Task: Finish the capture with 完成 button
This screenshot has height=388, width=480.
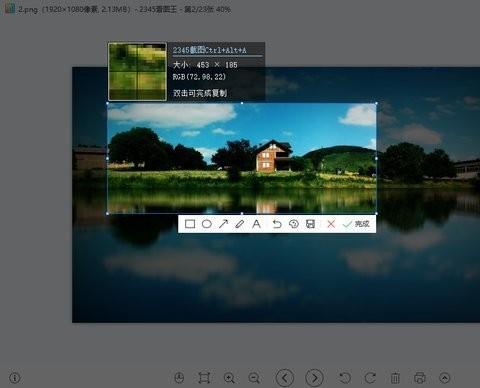Action: click(356, 224)
